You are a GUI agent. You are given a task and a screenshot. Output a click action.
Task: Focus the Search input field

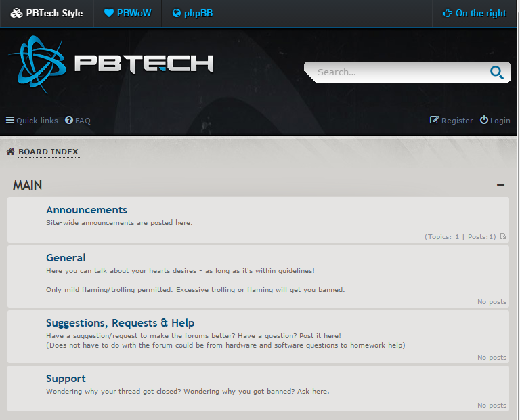402,72
